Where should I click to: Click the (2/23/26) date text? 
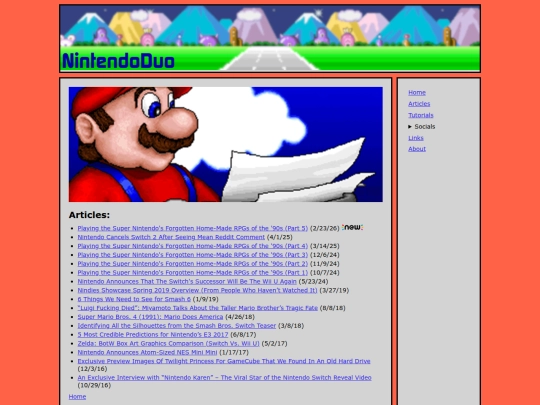(324, 228)
